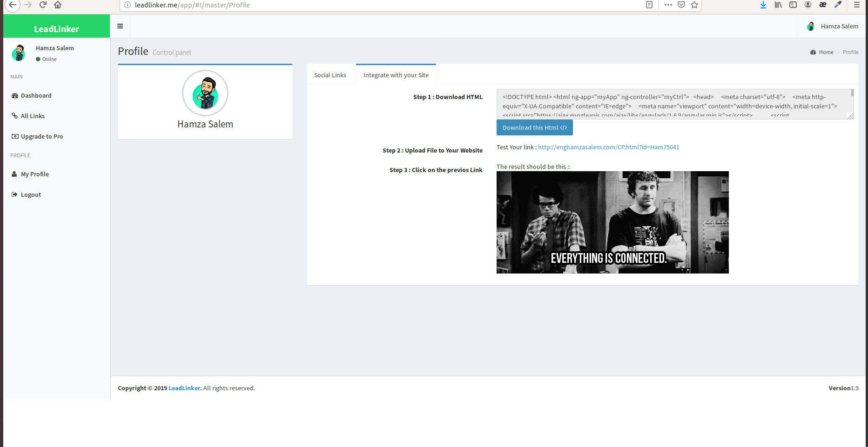
Task: Switch to the Social Links tab
Action: pos(330,75)
